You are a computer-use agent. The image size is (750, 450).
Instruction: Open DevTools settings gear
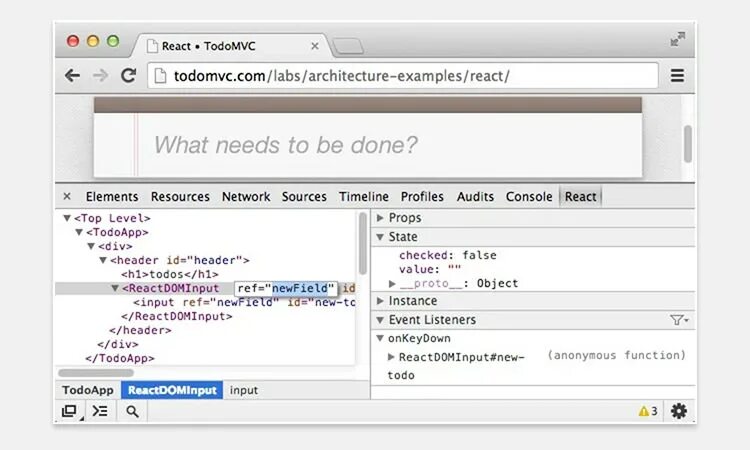[679, 411]
